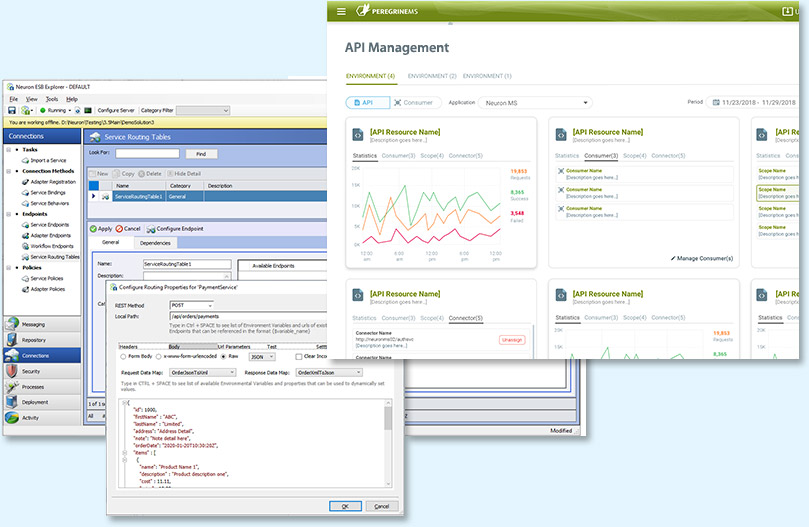Click the Local Path input field
Viewport: 809px width, 527px height.
point(248,316)
